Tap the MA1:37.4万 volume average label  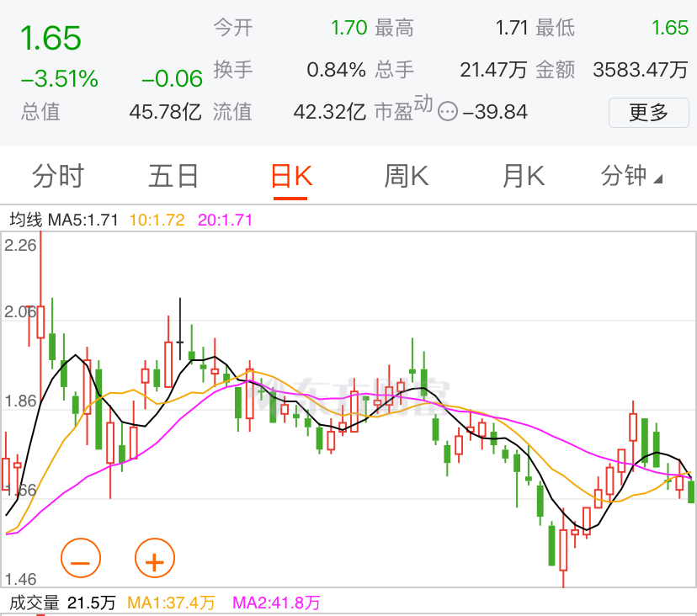(x=171, y=603)
